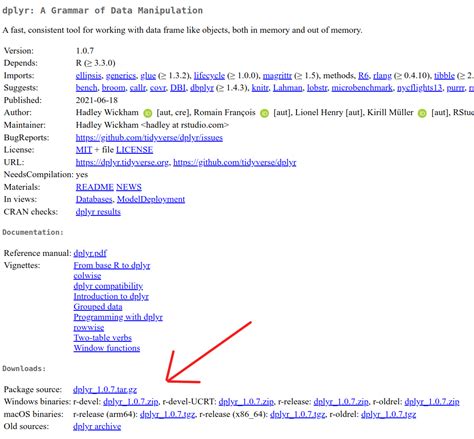Open the glue import link

coord(148,76)
